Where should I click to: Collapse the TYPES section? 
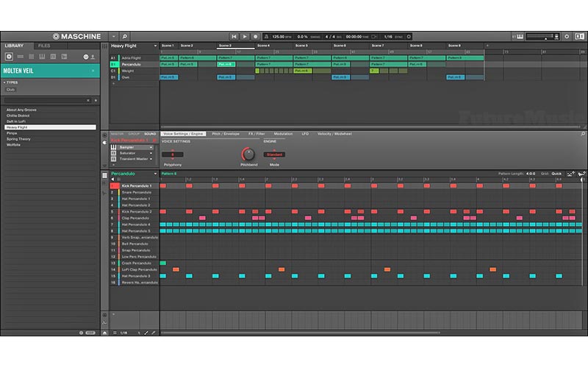coord(4,82)
